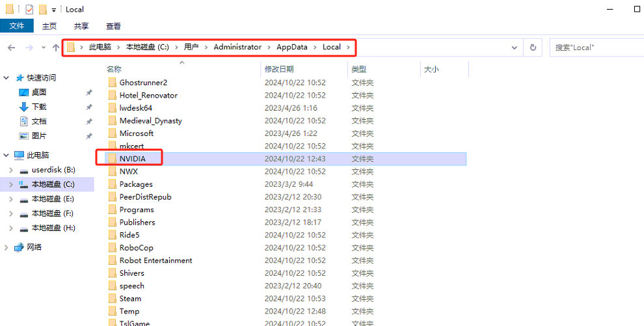Click the Up directory arrow icon
This screenshot has height=326, width=644.
point(55,48)
